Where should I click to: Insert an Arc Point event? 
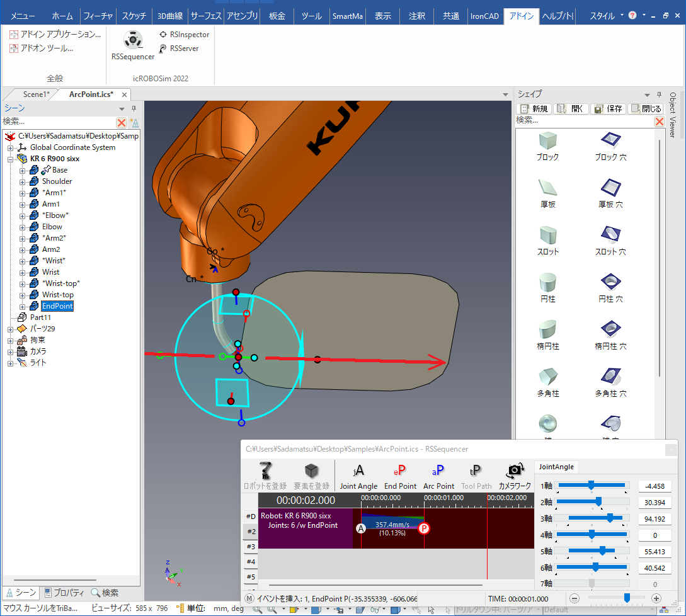click(x=438, y=476)
